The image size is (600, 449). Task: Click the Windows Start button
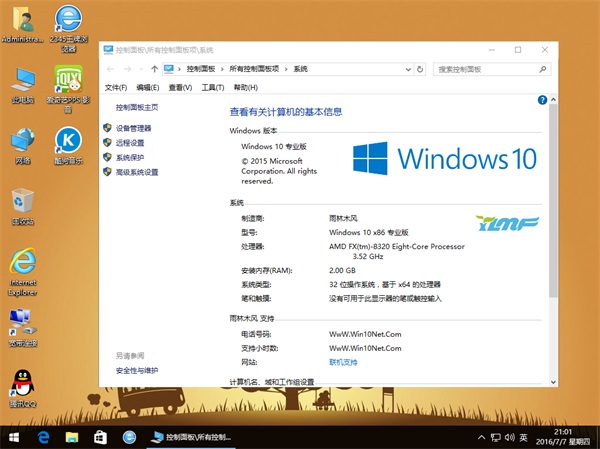[x=14, y=437]
